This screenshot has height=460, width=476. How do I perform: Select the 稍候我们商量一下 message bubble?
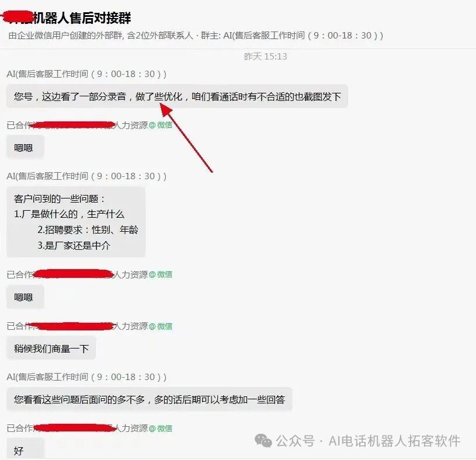(x=51, y=349)
